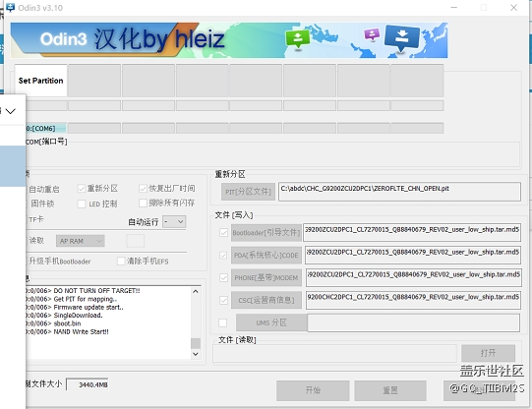Select the Set Partition status box
The image size is (532, 409).
tap(40, 81)
